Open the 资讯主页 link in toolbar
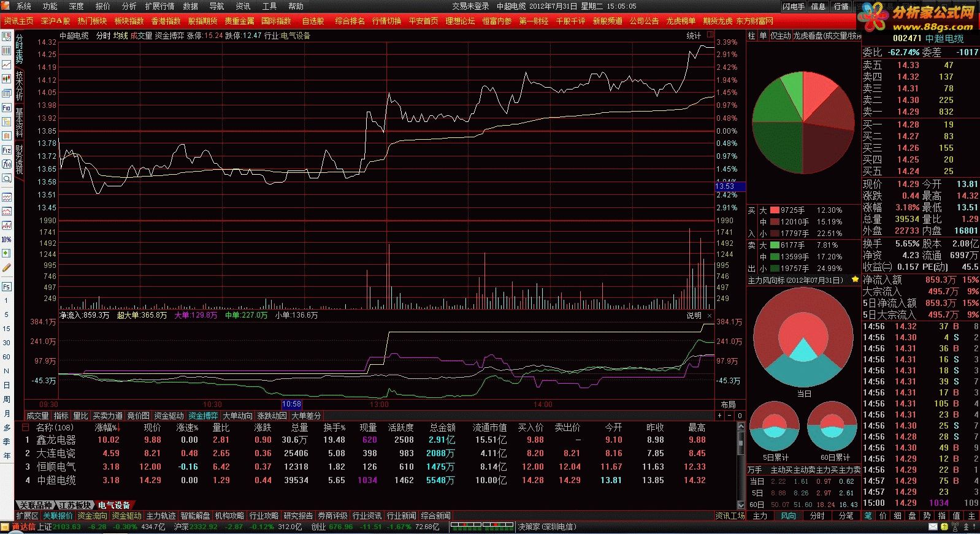The image size is (980, 534). pyautogui.click(x=18, y=21)
